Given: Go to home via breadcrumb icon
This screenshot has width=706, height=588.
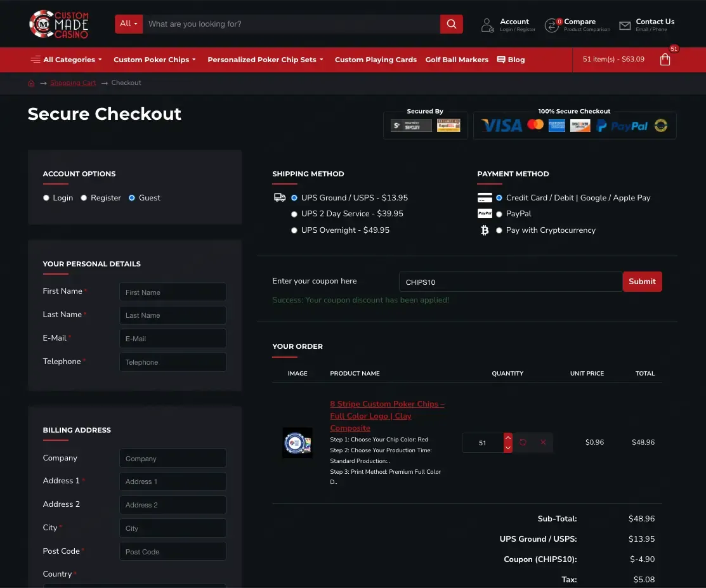Looking at the screenshot, I should (31, 83).
